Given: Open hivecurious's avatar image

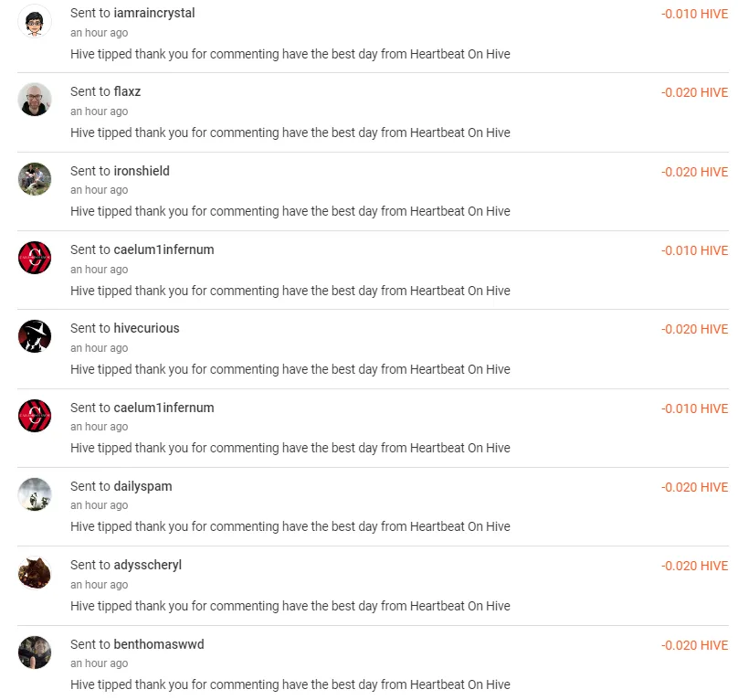Looking at the screenshot, I should pos(35,339).
